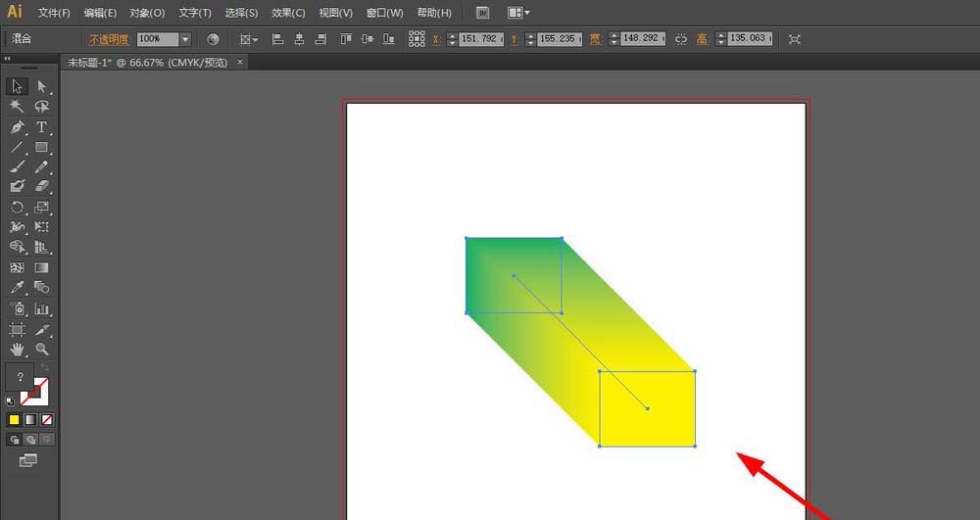Open the 文件(F) menu
This screenshot has height=520, width=980.
(x=54, y=13)
